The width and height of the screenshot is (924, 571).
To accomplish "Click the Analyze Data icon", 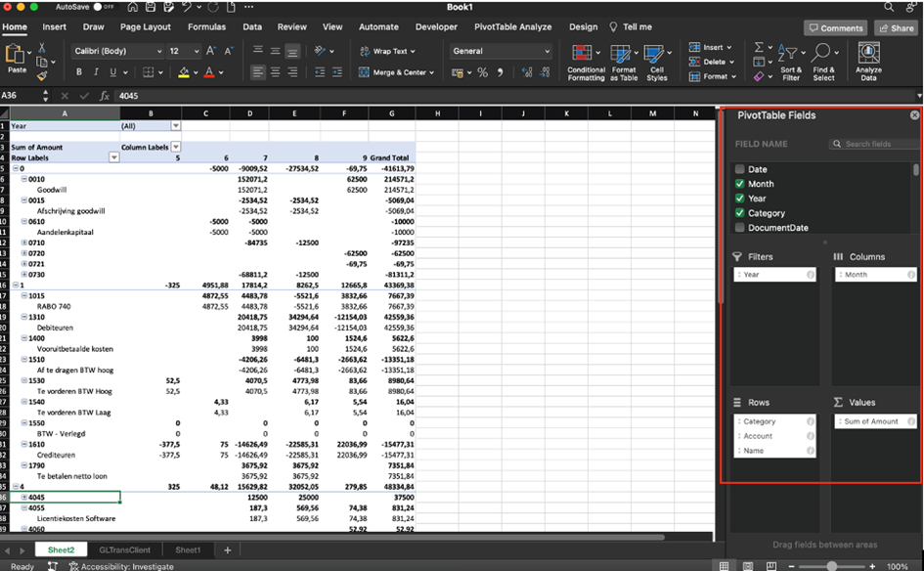I will point(868,56).
